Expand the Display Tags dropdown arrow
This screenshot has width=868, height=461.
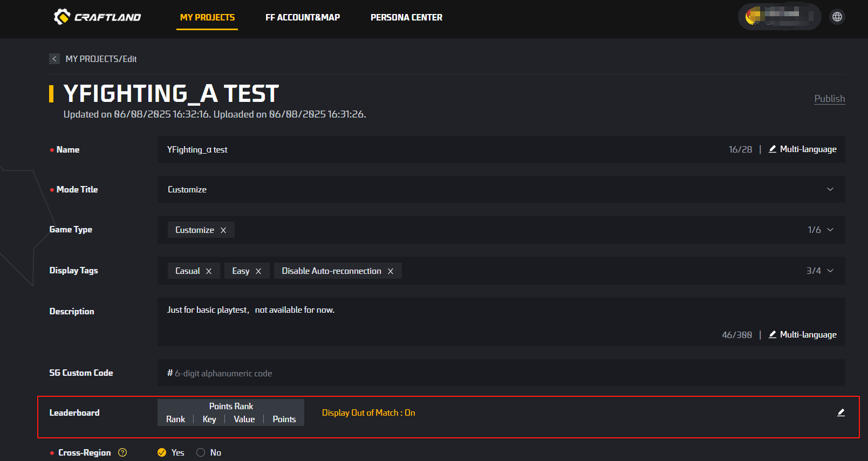pyautogui.click(x=830, y=271)
